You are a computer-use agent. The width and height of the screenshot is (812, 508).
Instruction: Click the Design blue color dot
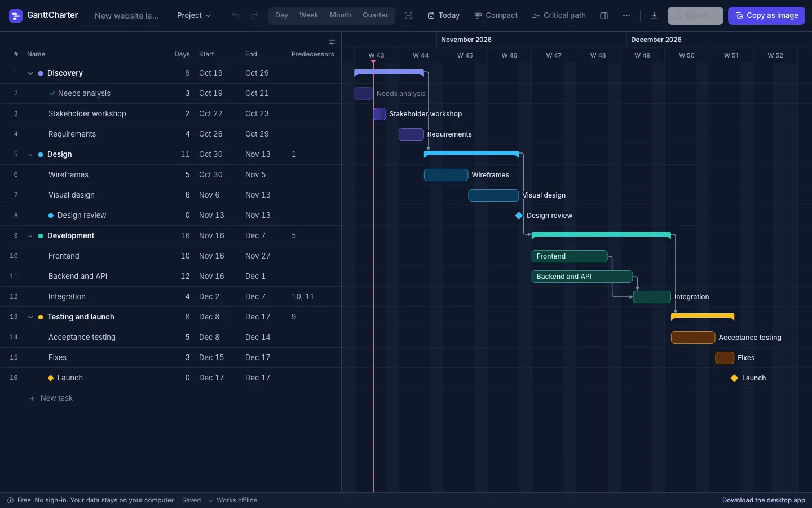click(x=41, y=155)
